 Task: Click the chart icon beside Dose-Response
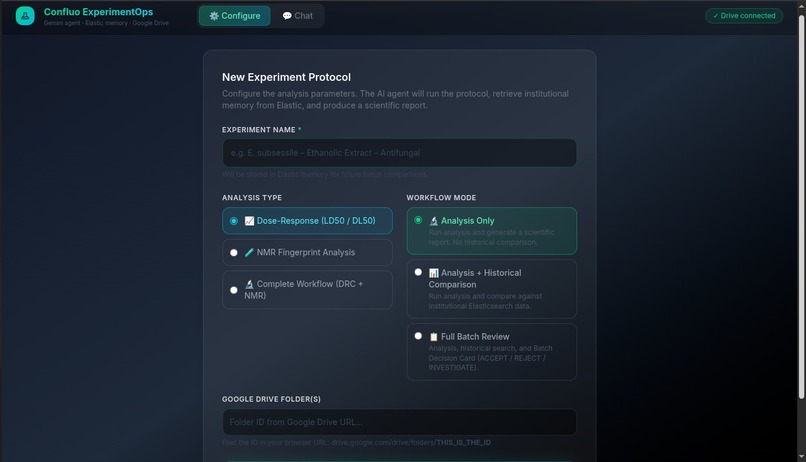[x=249, y=221]
